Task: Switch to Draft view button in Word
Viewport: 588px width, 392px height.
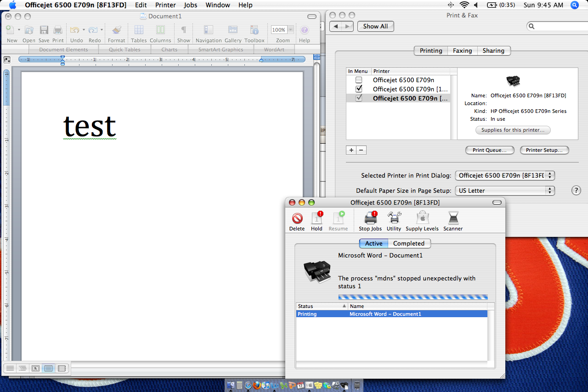Action: tap(10, 368)
